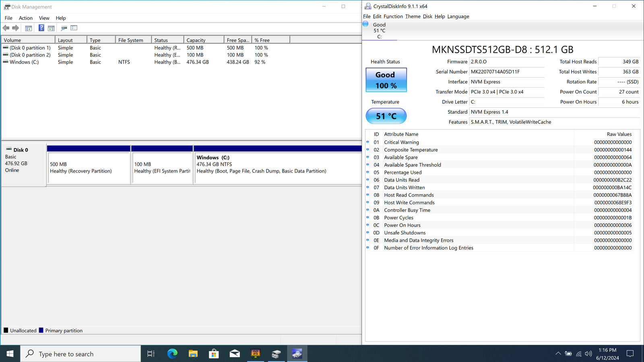This screenshot has width=644, height=362.
Task: Click the Power On Count value 27 count
Action: click(x=629, y=92)
